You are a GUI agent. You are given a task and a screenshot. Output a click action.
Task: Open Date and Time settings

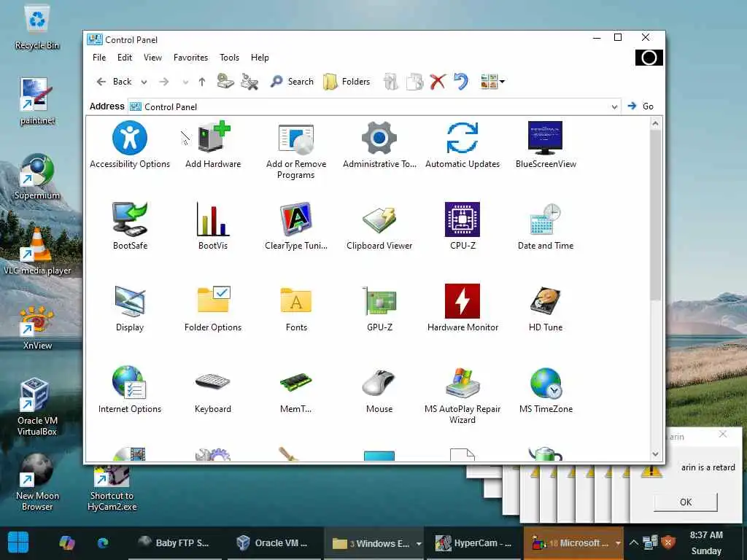[x=546, y=226]
